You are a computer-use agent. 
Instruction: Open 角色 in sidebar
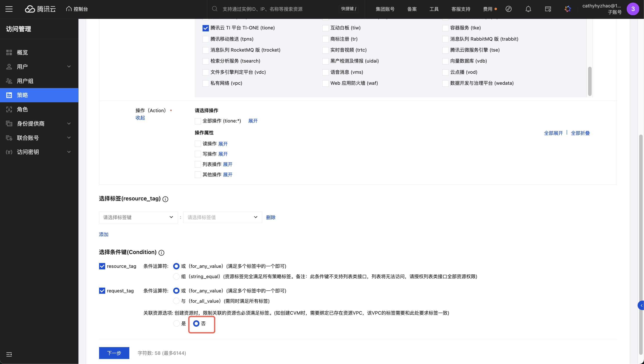[22, 109]
